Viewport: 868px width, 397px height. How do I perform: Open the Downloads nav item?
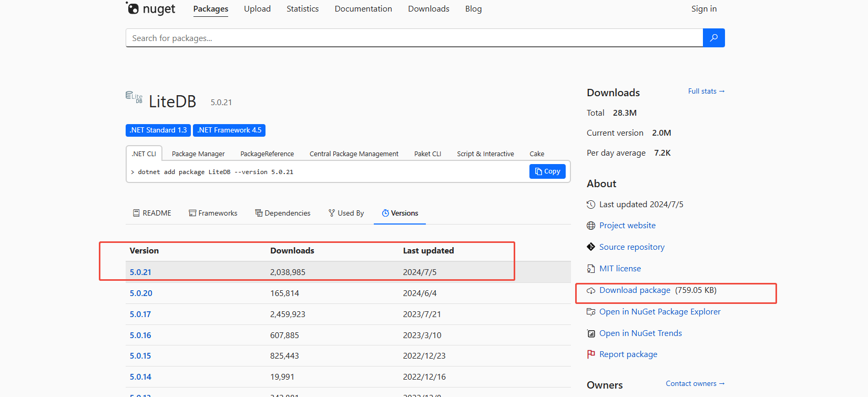pos(428,9)
